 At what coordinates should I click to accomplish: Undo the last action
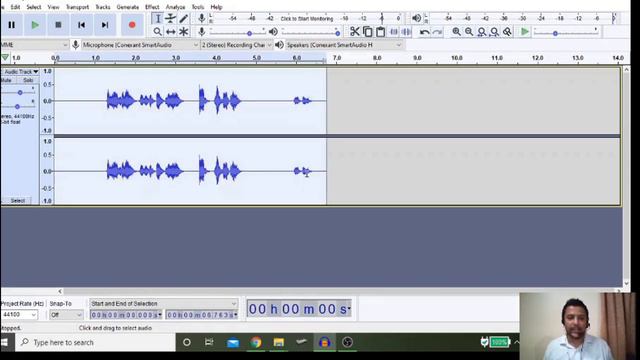[424, 32]
